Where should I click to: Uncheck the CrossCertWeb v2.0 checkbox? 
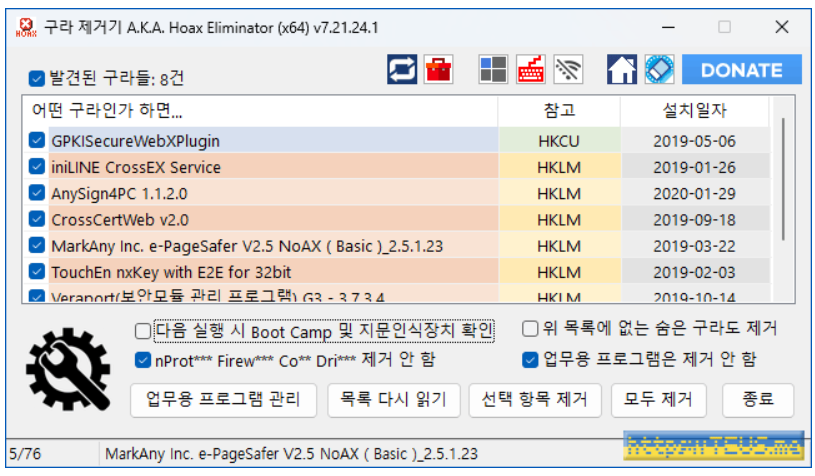point(36,219)
